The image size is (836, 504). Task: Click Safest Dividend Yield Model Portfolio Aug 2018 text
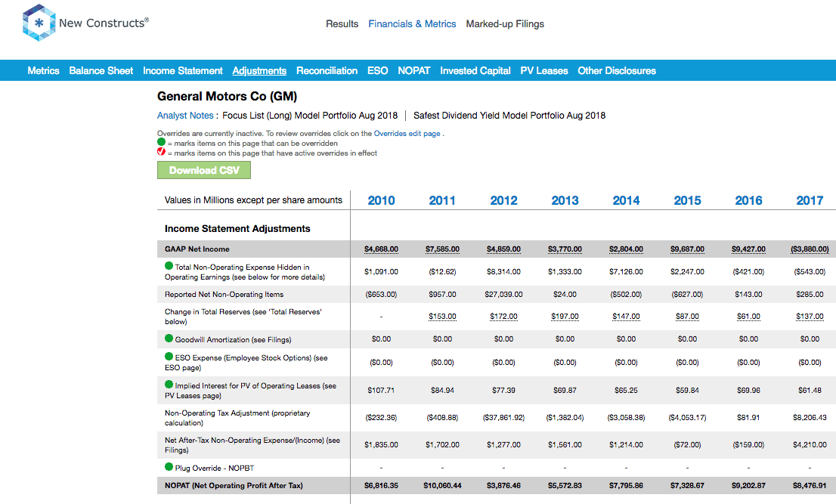pos(509,116)
